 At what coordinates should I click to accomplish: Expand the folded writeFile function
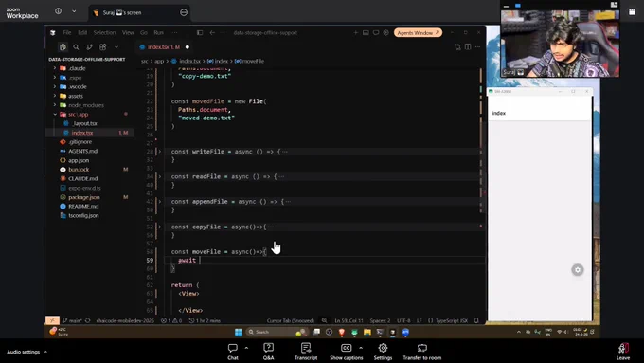pos(160,152)
